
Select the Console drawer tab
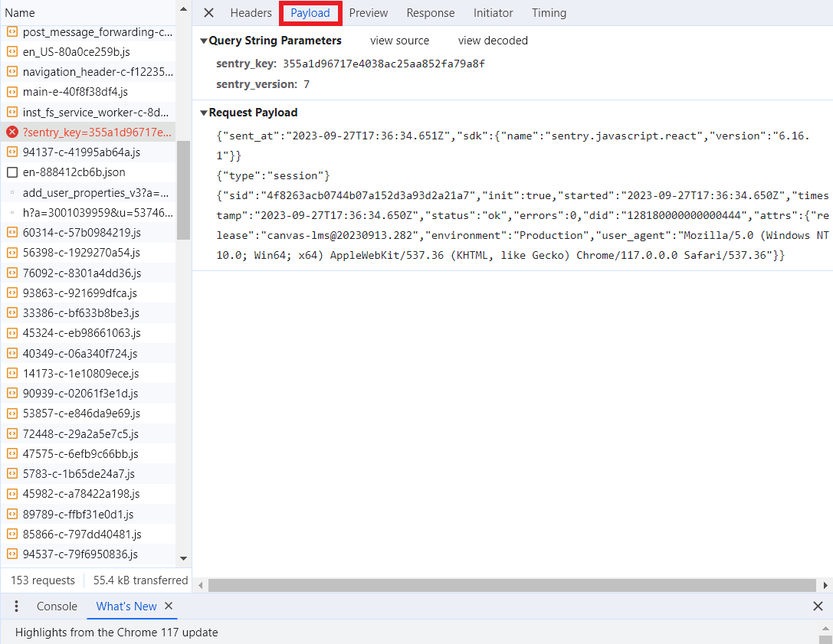pyautogui.click(x=56, y=606)
